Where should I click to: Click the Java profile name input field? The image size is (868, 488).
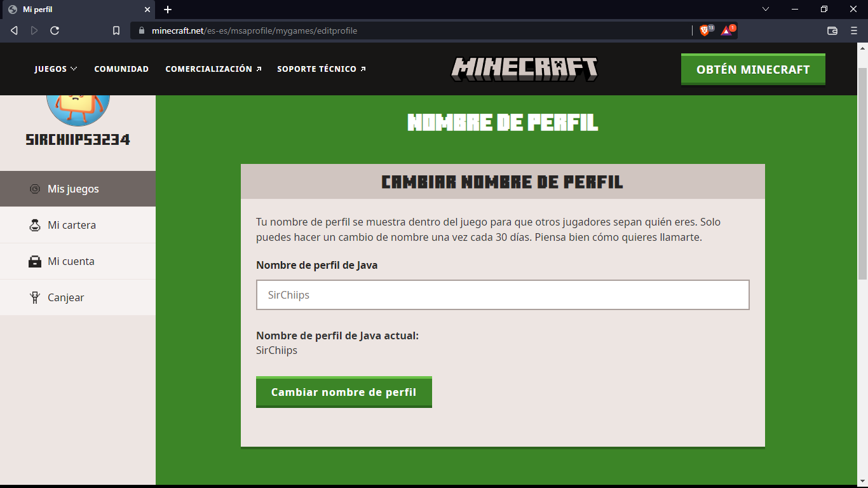pyautogui.click(x=503, y=295)
